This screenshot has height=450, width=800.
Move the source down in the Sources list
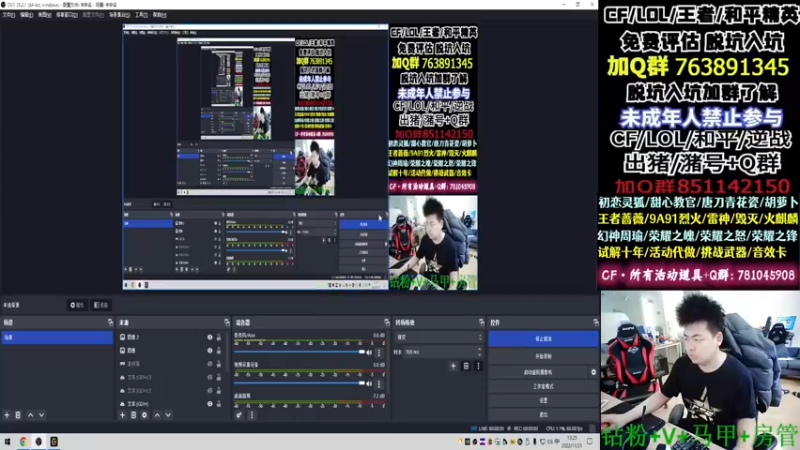(x=168, y=415)
